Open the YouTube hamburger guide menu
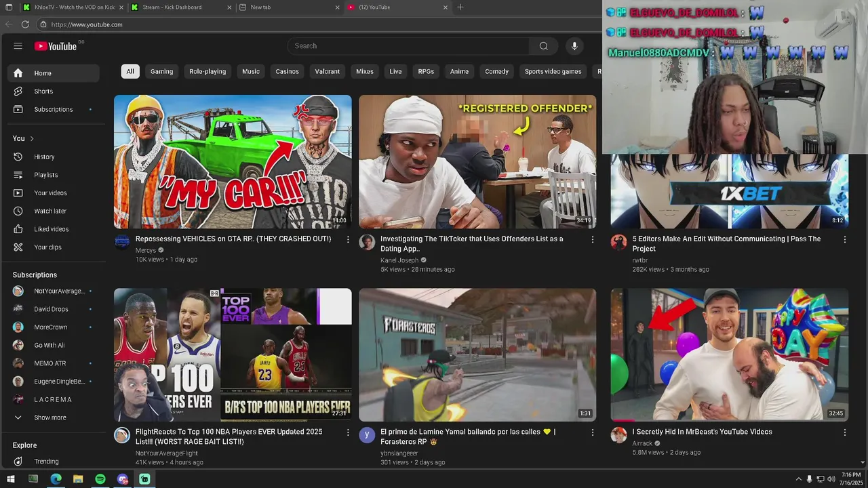Viewport: 868px width, 488px height. 18,46
